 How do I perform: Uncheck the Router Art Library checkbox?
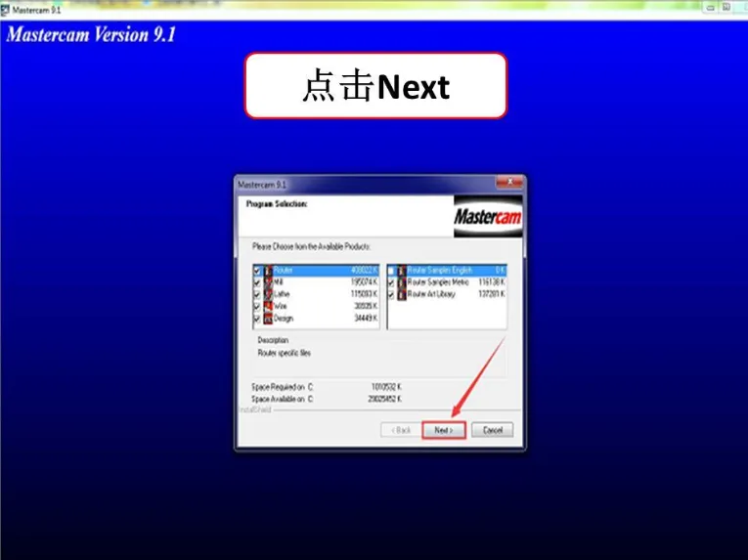point(391,294)
